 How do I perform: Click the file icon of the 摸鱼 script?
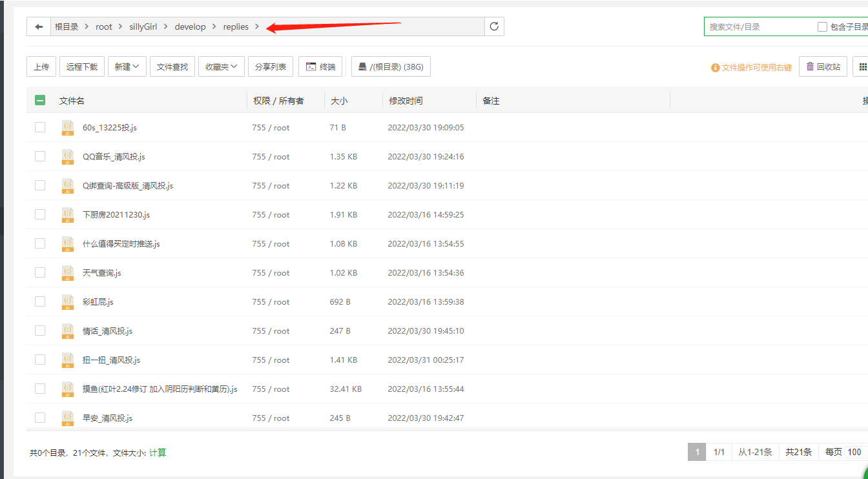[x=68, y=389]
